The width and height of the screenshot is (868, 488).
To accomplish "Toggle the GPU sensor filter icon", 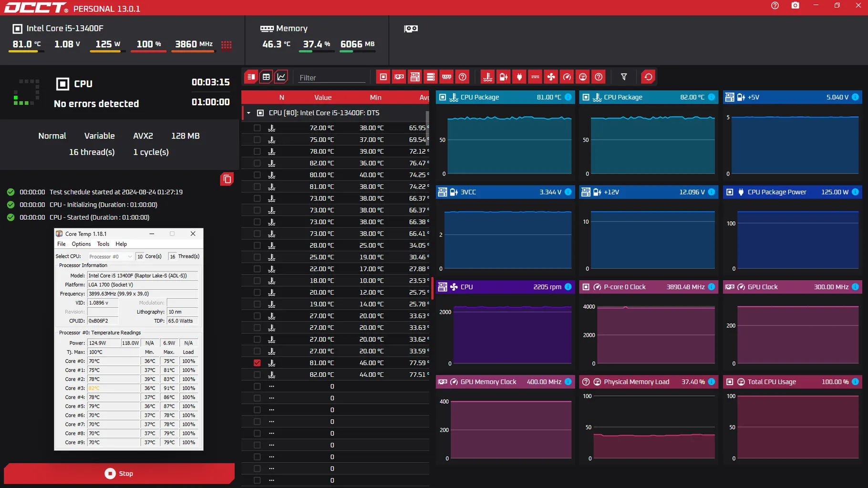I will click(399, 77).
